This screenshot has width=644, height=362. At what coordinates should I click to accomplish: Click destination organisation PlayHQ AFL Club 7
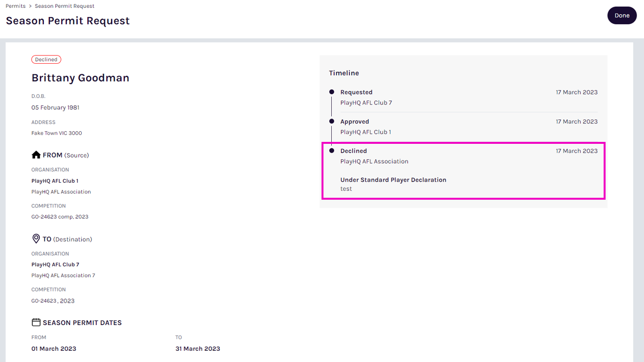click(55, 265)
